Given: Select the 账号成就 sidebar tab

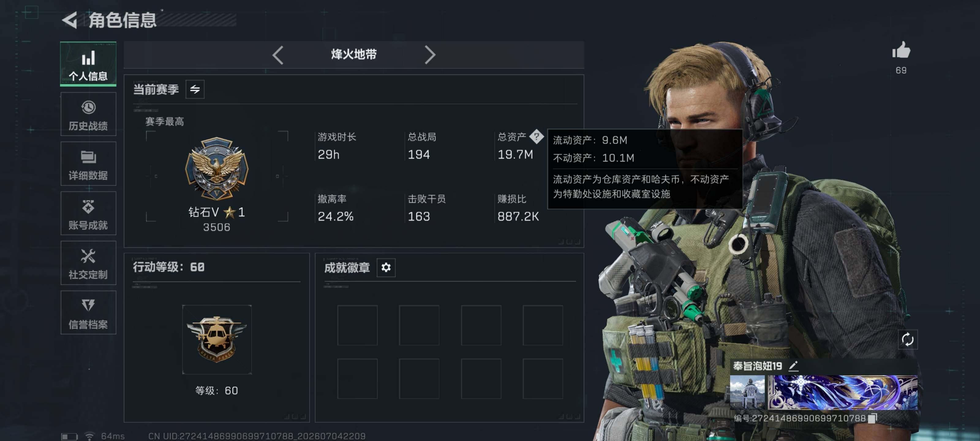Looking at the screenshot, I should coord(88,213).
